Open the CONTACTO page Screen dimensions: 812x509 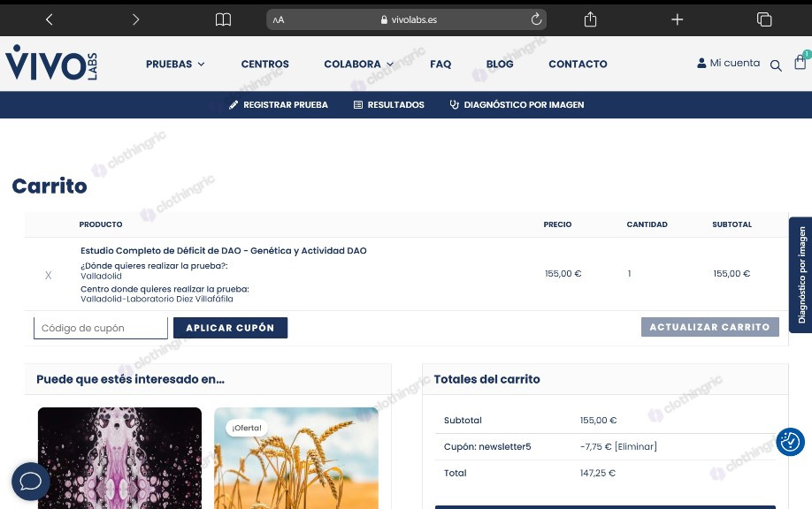[578, 65]
